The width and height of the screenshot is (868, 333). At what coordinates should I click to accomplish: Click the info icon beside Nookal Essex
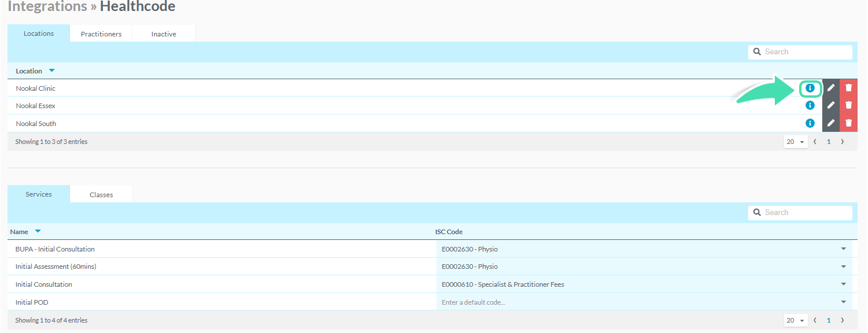(x=810, y=105)
